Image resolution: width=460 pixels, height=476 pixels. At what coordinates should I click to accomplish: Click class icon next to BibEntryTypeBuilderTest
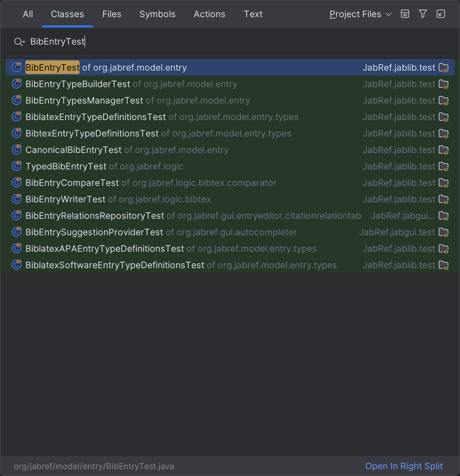coord(16,84)
